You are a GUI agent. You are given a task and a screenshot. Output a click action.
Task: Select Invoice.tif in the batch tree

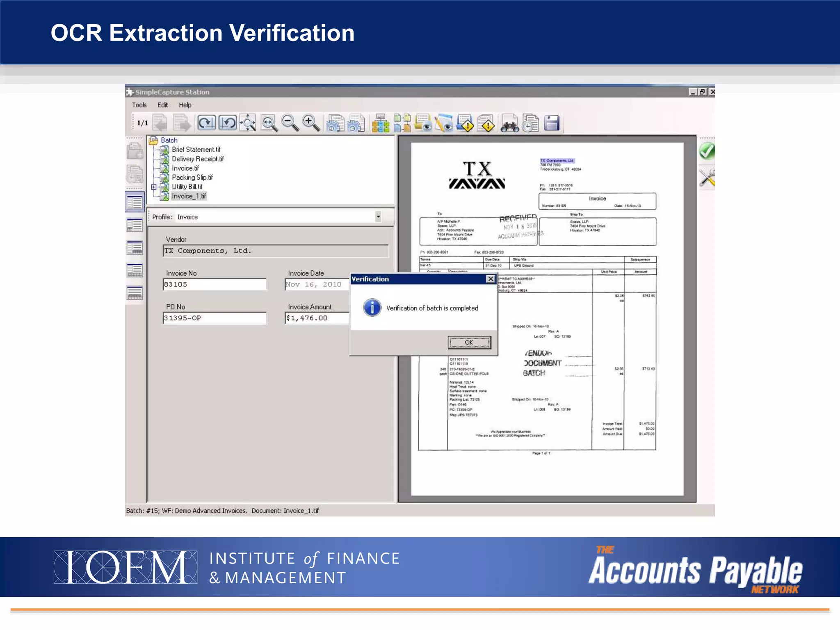[x=185, y=168]
